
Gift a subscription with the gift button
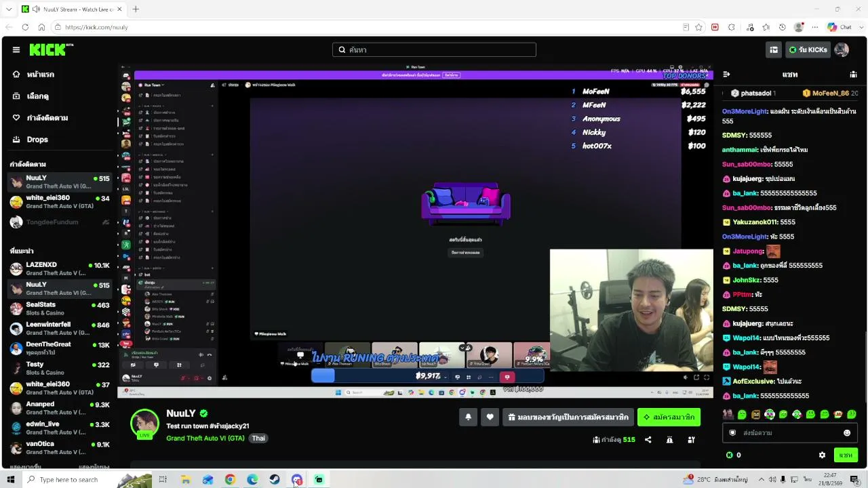(568, 418)
